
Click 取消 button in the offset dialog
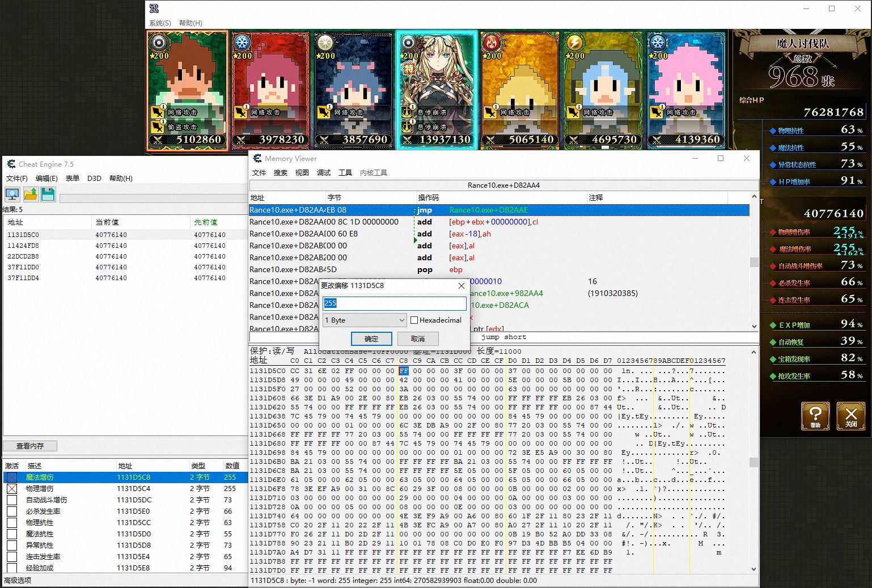418,339
